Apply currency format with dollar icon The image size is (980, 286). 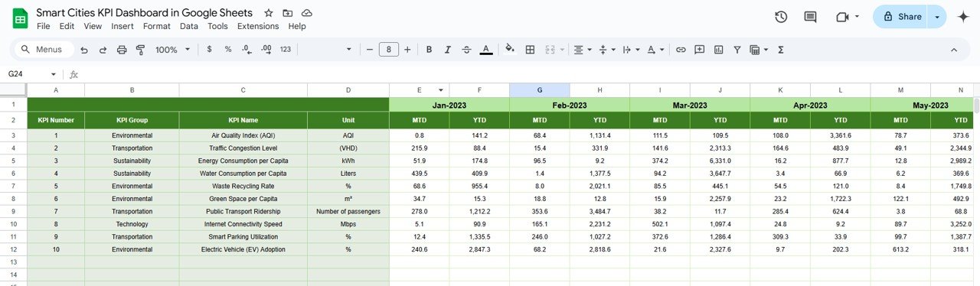209,50
